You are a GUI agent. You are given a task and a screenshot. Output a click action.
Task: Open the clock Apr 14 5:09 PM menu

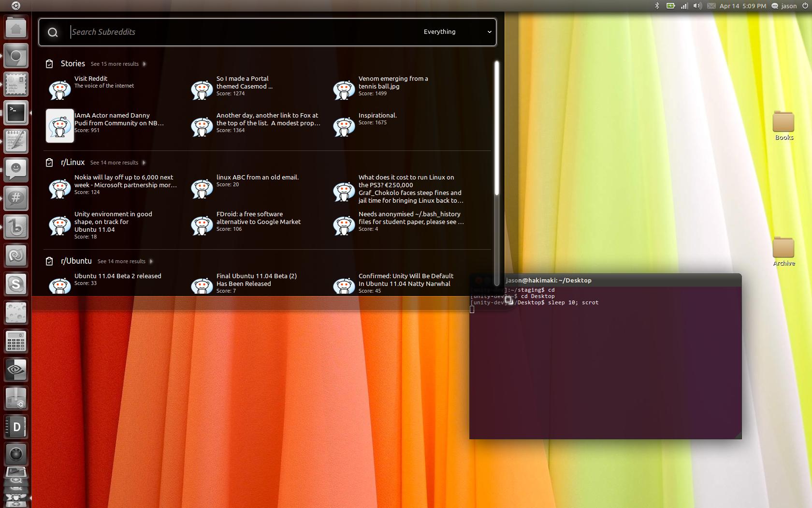(742, 6)
